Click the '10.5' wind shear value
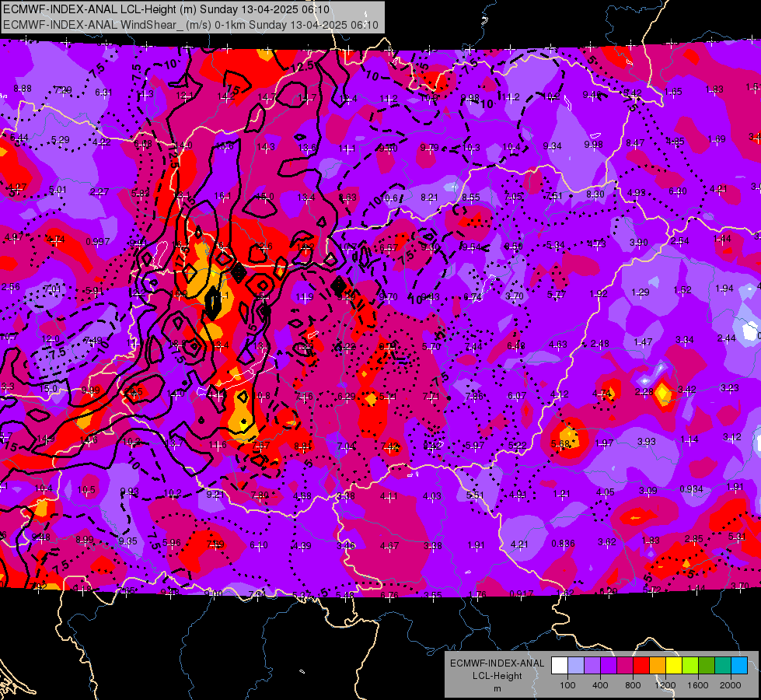 (86, 490)
